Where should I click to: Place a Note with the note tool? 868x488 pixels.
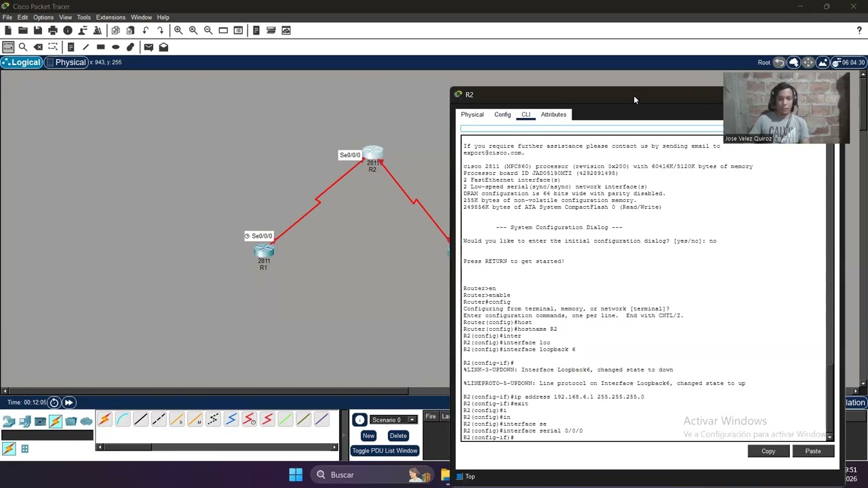pyautogui.click(x=71, y=47)
